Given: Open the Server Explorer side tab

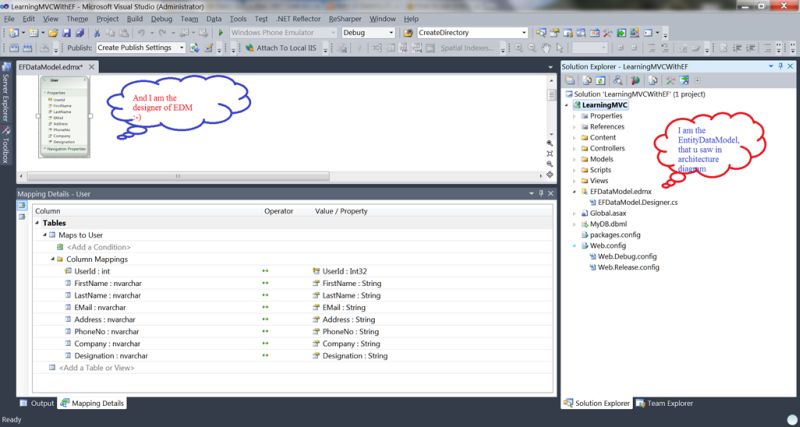Looking at the screenshot, I should click(x=6, y=93).
